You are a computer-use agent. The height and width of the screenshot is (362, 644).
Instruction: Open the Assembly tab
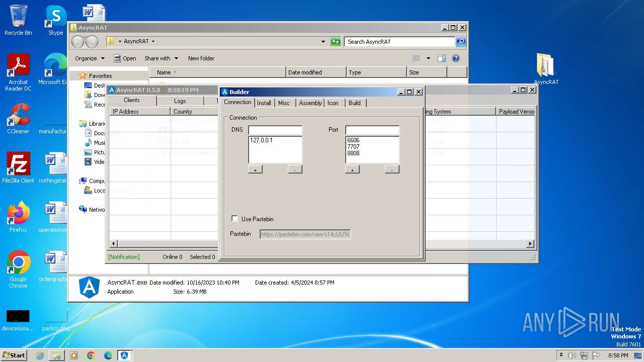[310, 103]
